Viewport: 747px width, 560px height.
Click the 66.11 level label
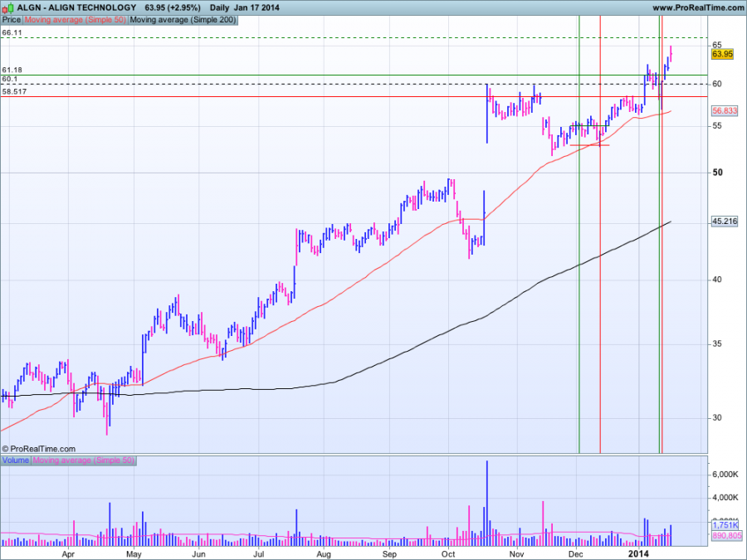[12, 32]
